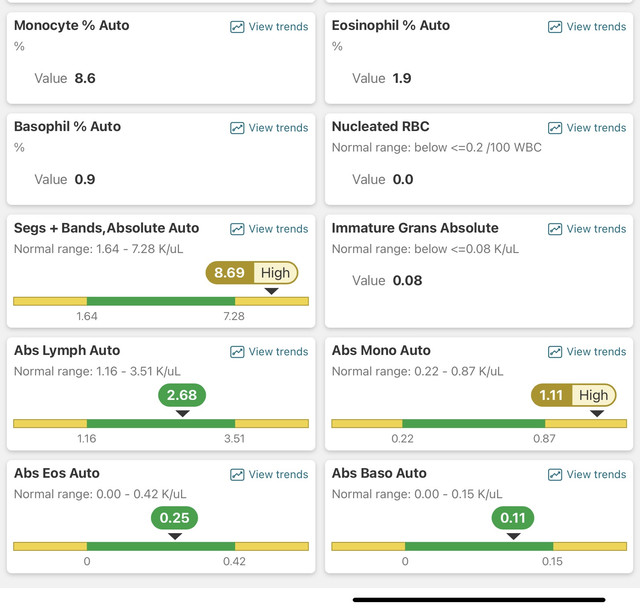Open View trends link for Abs Eos Auto
The width and height of the screenshot is (640, 608).
[269, 475]
